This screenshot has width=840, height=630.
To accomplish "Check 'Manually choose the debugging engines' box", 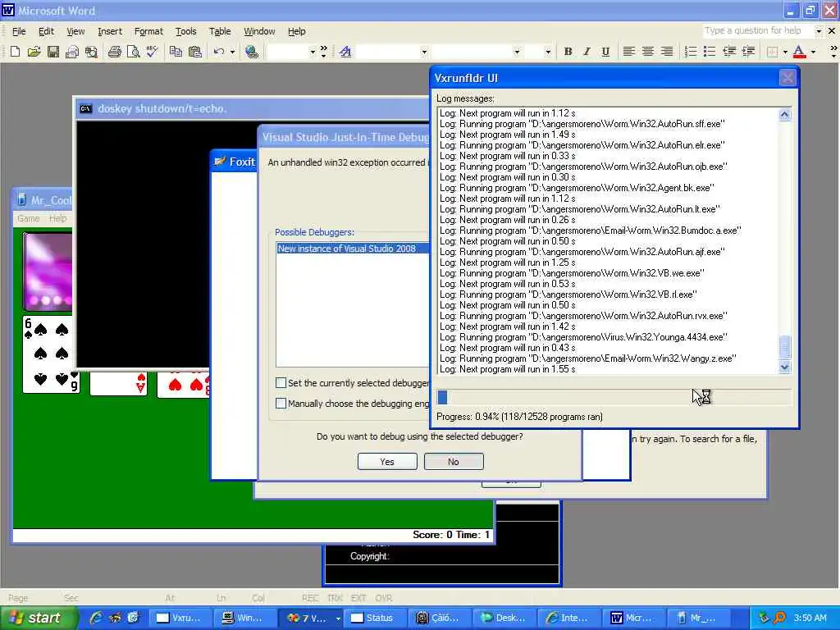I will 281,403.
